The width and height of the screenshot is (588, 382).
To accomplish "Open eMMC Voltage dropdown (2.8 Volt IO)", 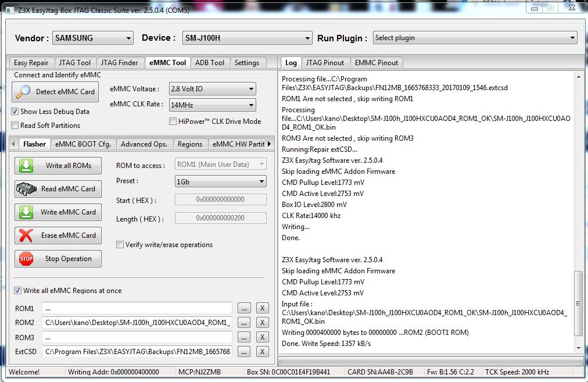I will click(213, 89).
